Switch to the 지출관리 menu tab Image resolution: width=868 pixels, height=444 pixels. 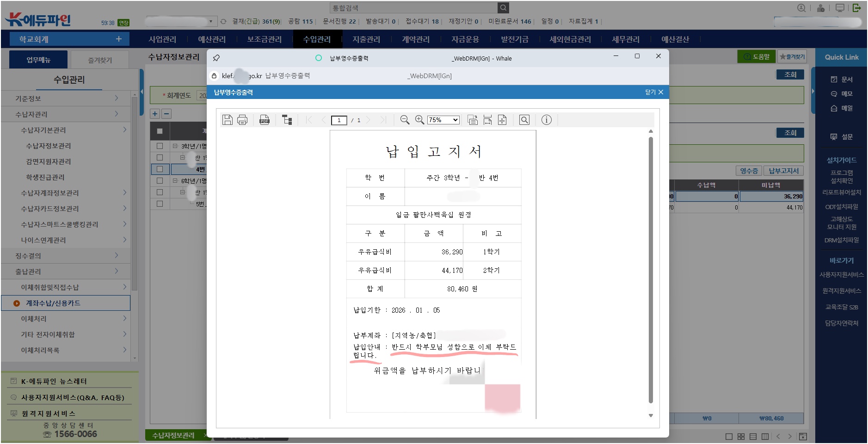click(x=367, y=39)
